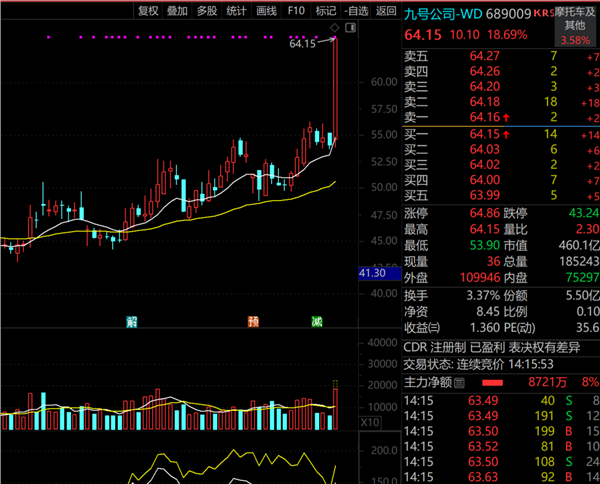Select 买二 price 64.03
600x484 pixels.
point(484,149)
